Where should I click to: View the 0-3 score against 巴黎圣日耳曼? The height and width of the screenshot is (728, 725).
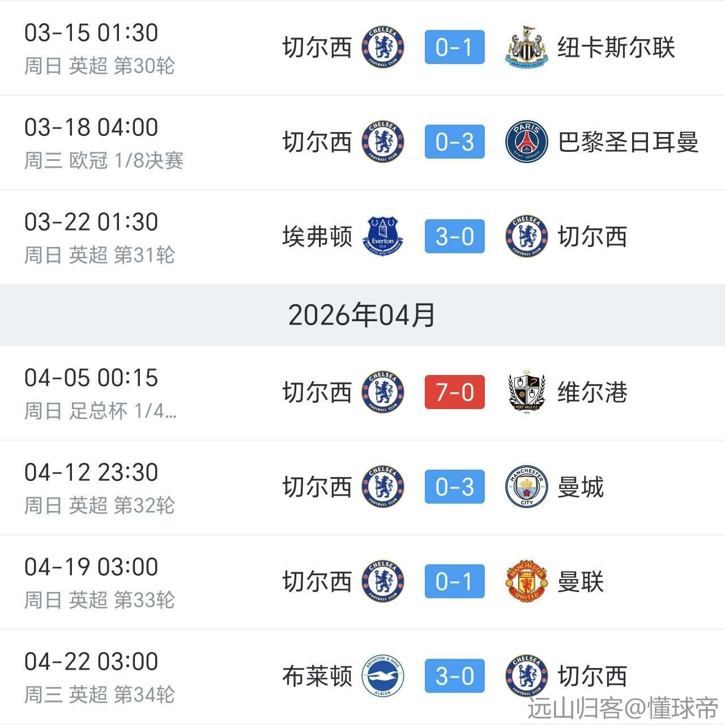pos(455,142)
